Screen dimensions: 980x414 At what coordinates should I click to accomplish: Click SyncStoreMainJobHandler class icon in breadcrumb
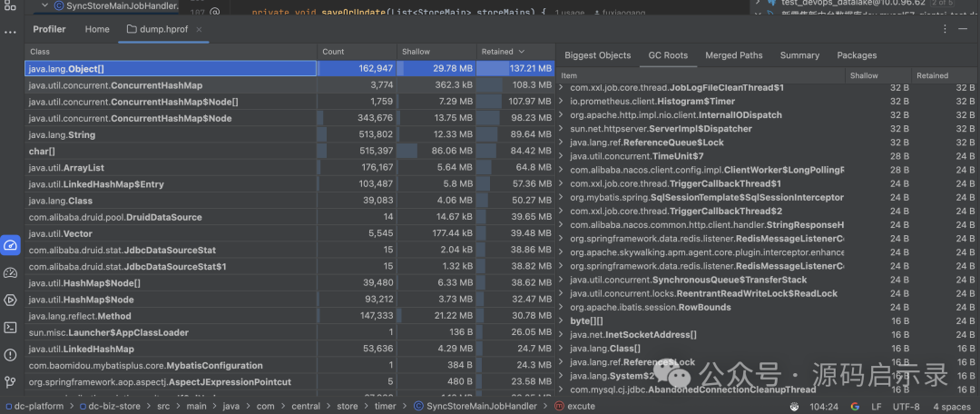418,407
